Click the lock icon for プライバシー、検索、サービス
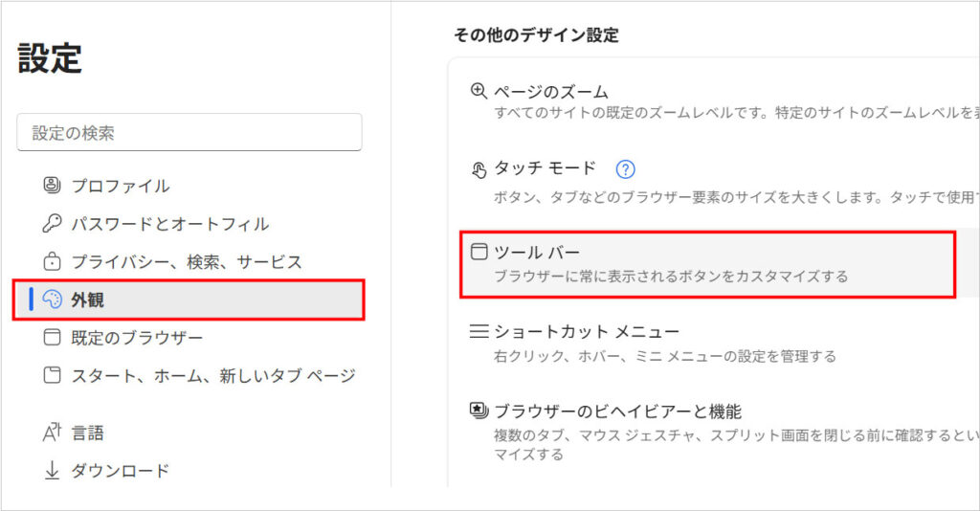This screenshot has width=980, height=511. 53,261
